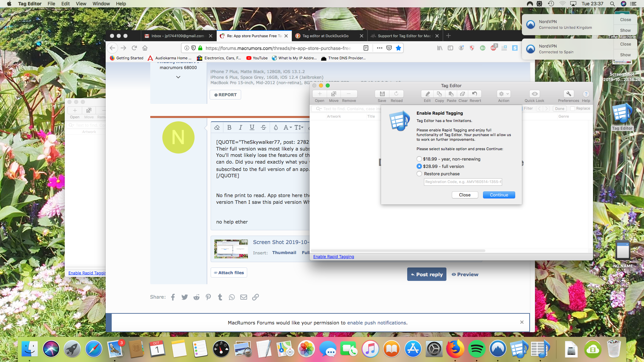Click the Registration Code input field
The image size is (644, 362).
click(x=463, y=182)
